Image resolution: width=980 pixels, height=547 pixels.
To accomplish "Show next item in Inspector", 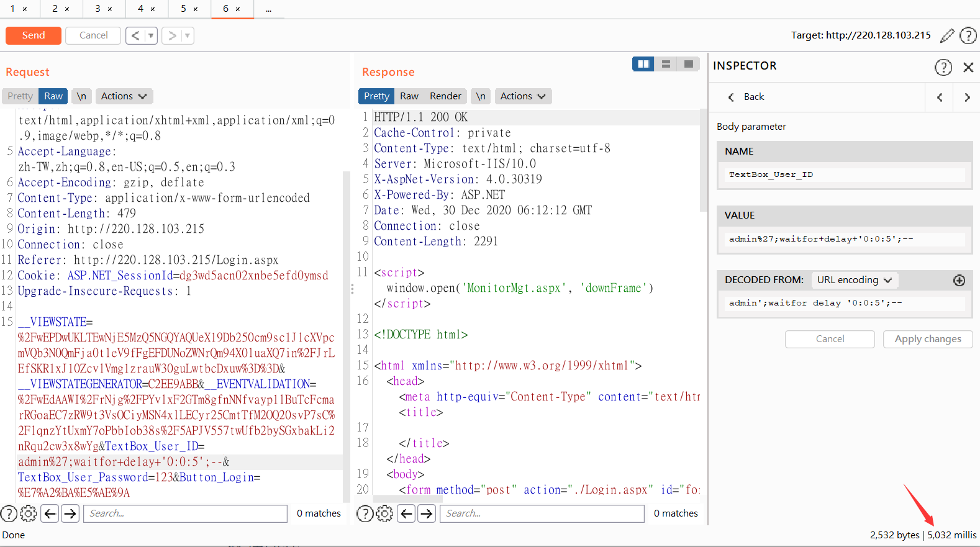I will pyautogui.click(x=967, y=97).
